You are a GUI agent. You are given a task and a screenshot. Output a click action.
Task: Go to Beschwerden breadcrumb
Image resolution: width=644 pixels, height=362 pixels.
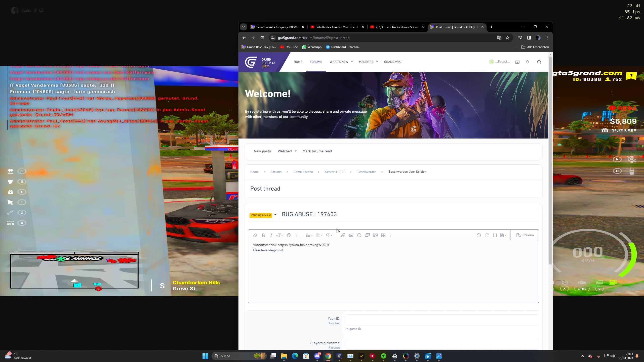tap(367, 172)
